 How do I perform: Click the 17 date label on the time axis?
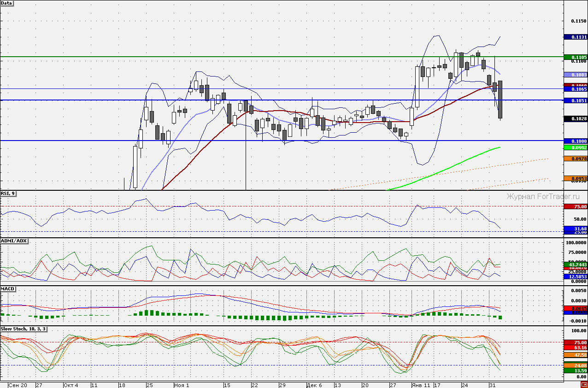(437, 385)
